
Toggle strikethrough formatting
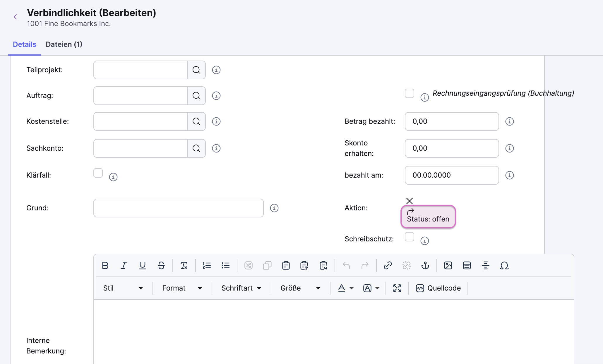pyautogui.click(x=161, y=265)
